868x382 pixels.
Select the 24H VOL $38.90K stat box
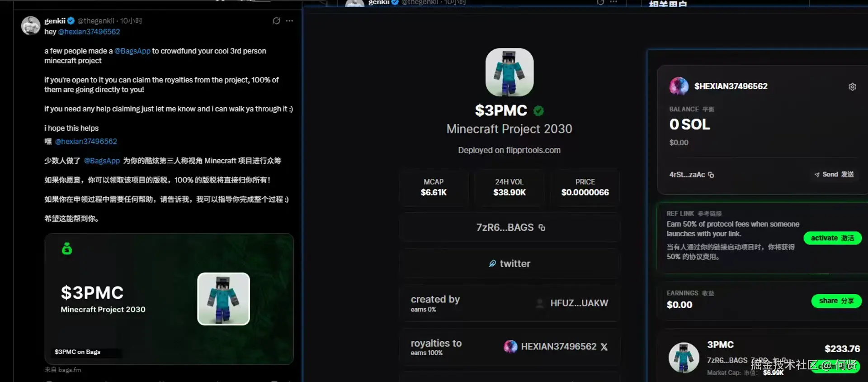pyautogui.click(x=509, y=187)
